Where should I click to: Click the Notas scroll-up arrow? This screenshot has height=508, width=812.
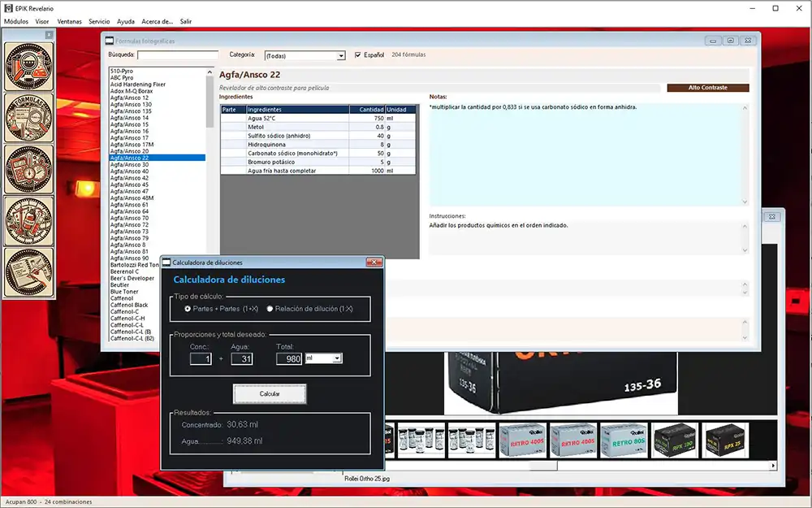click(x=745, y=108)
